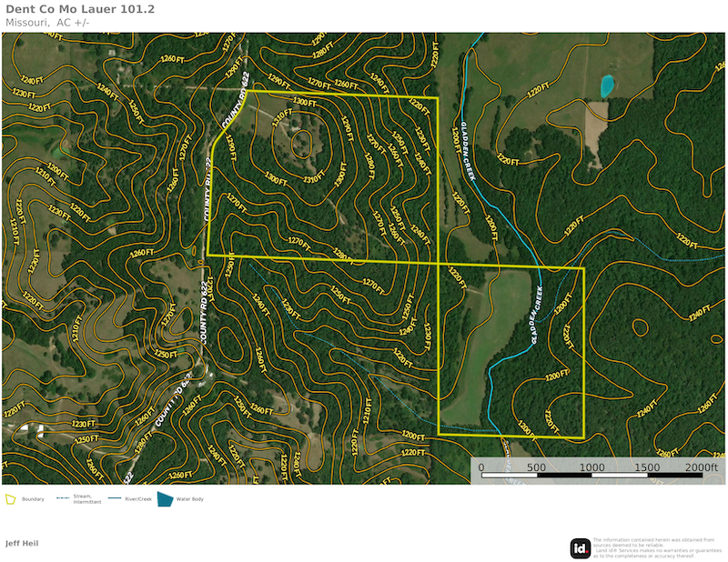Click the 'Boundary' legend text
Screen dimensions: 728x562
coord(33,499)
